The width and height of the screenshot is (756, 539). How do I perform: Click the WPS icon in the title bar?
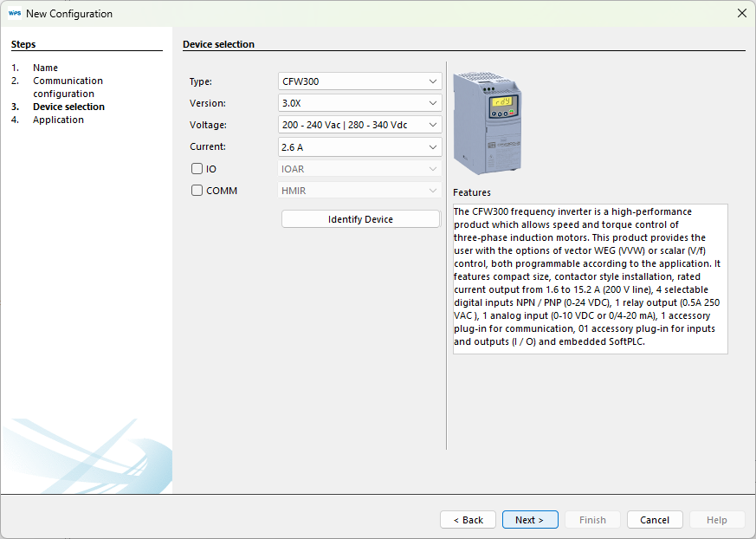tap(16, 13)
